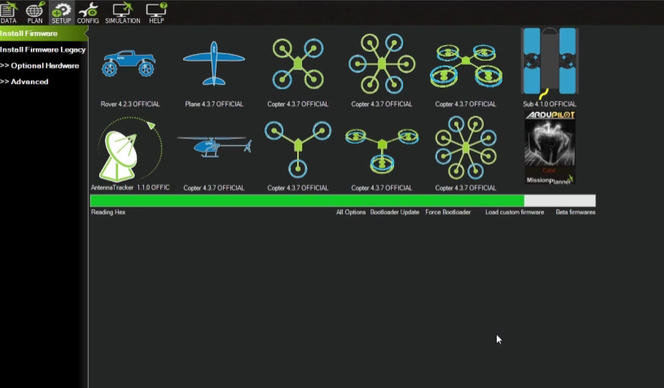This screenshot has height=388, width=664.
Task: Choose the Sub firmware icon
Action: (550, 63)
